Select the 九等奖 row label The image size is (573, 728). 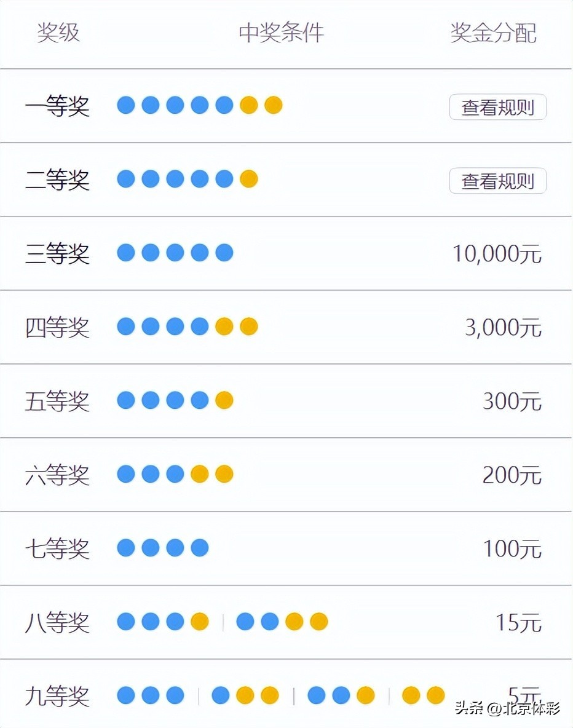pos(57,697)
